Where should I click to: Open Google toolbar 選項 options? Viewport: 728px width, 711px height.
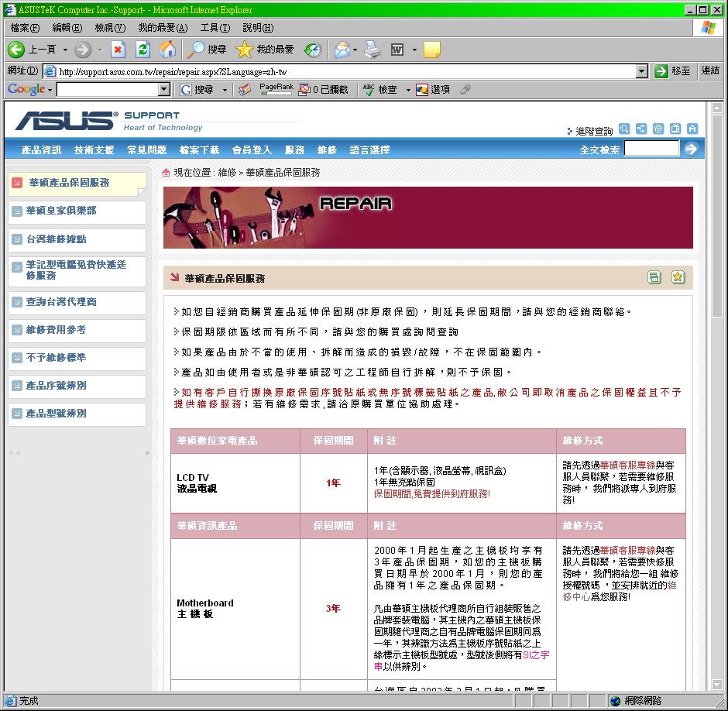pyautogui.click(x=433, y=89)
